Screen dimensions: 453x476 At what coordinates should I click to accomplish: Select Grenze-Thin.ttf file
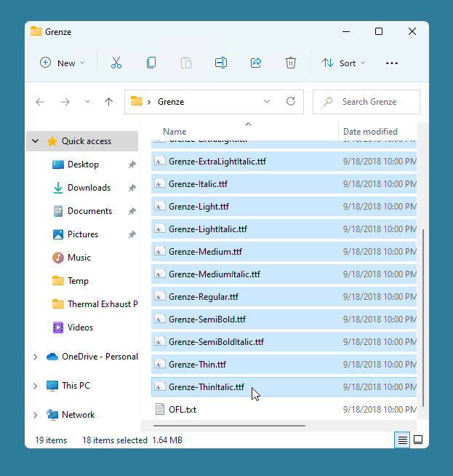(284, 365)
